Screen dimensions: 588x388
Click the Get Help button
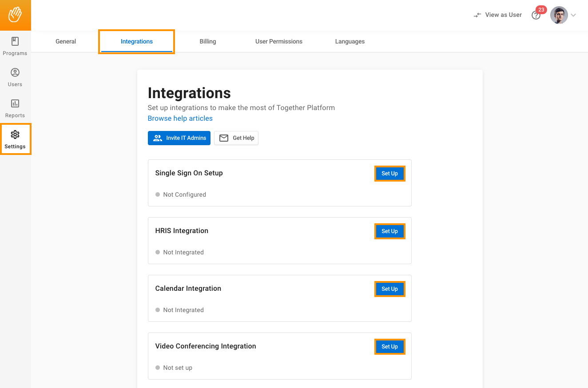tap(236, 138)
